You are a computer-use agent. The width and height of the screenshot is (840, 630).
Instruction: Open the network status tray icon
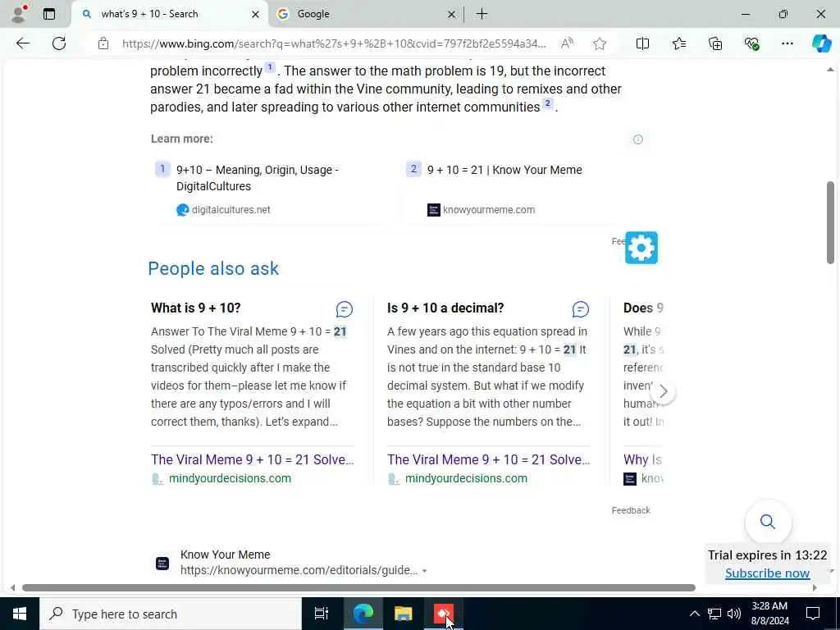click(x=714, y=614)
